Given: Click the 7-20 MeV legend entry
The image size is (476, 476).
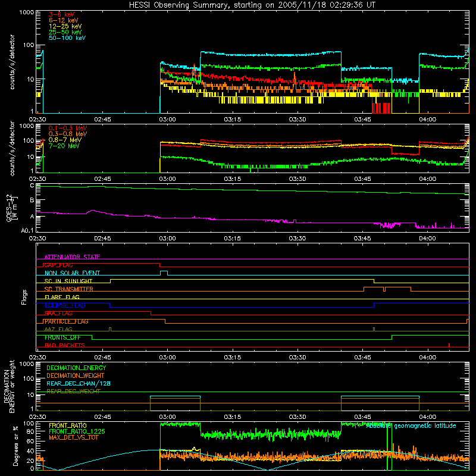Looking at the screenshot, I should tap(64, 146).
